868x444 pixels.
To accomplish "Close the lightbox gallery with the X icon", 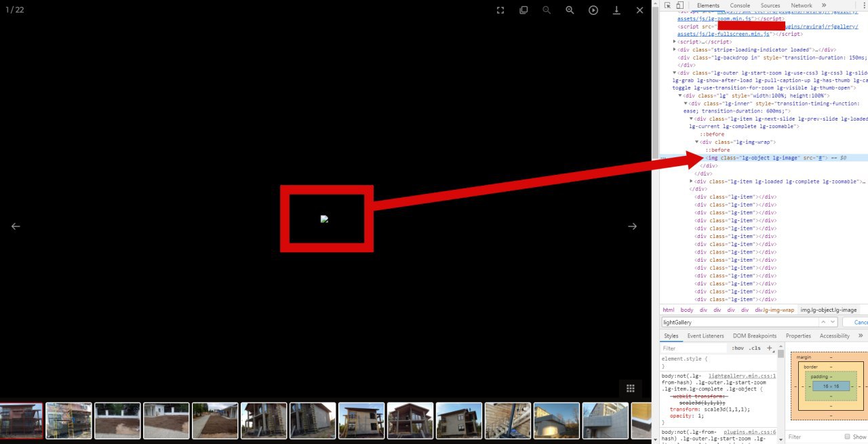I will [639, 10].
